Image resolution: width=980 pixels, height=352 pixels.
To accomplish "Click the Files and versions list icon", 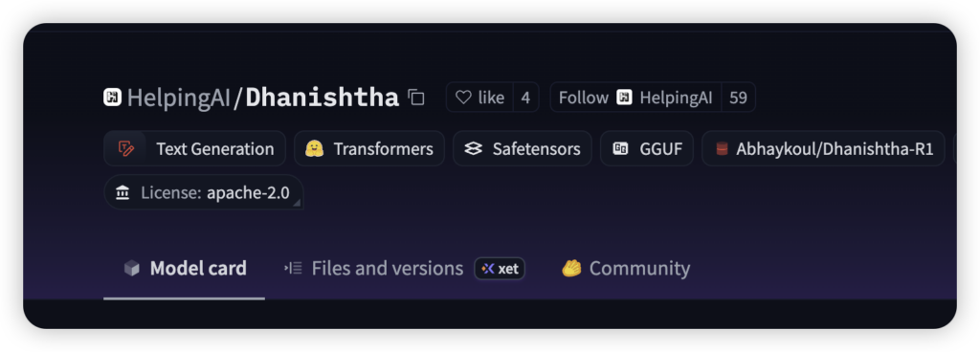I will pos(293,269).
